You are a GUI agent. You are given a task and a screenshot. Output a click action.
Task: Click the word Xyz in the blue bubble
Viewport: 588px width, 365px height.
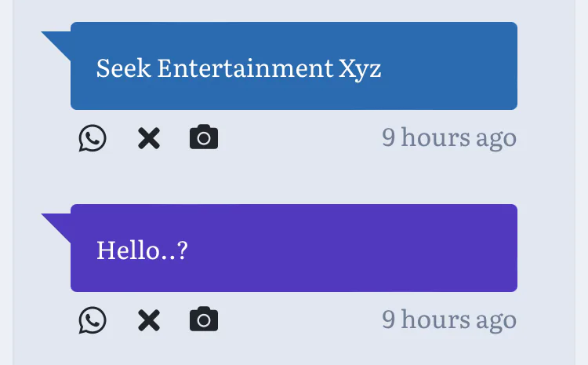coord(361,68)
